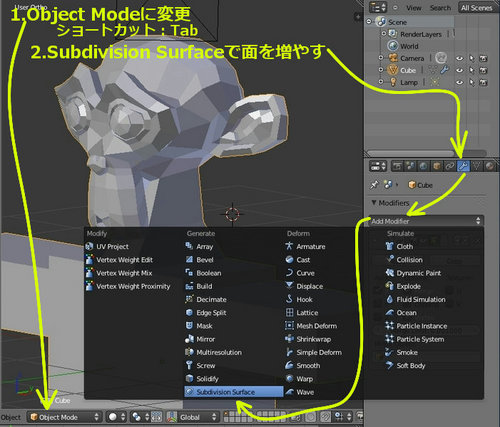Open the Object properties cube tab icon

point(437,166)
